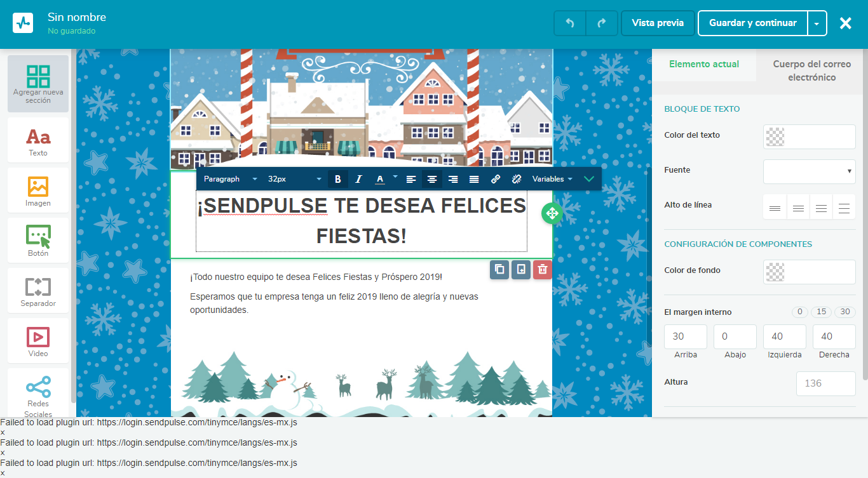Save the selected block with the bookmark icon

point(521,269)
